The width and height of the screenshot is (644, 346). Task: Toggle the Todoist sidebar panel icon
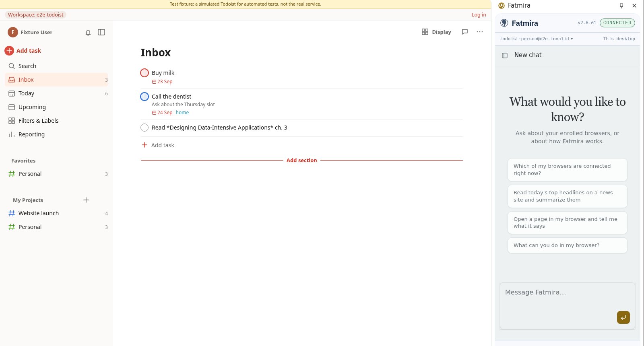point(101,32)
